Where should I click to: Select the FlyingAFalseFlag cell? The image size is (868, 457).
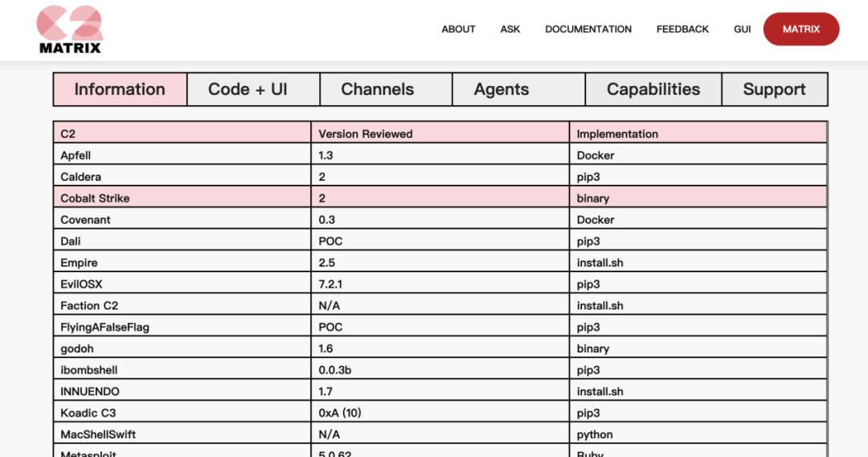[182, 327]
